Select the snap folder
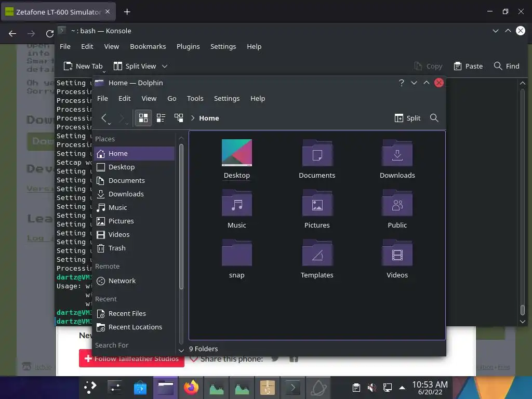Viewport: 532px width, 399px height. point(237,259)
